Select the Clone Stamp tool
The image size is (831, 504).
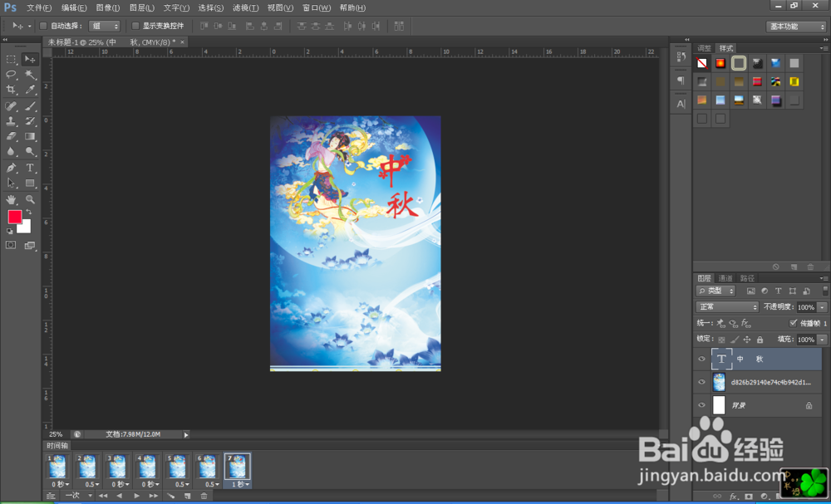click(11, 121)
